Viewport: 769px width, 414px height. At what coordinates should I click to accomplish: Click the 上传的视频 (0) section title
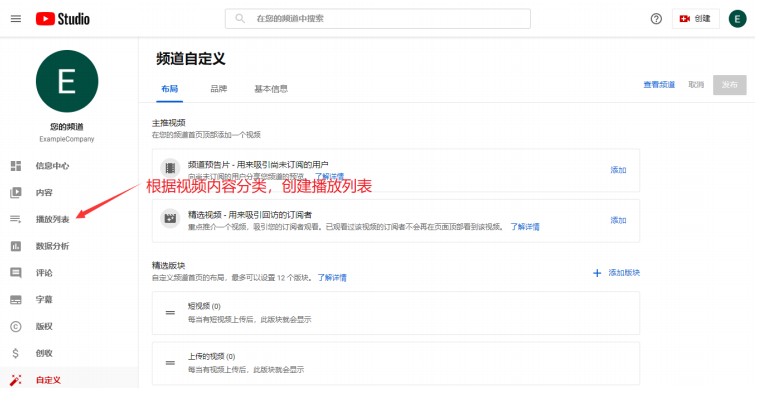pyautogui.click(x=211, y=357)
